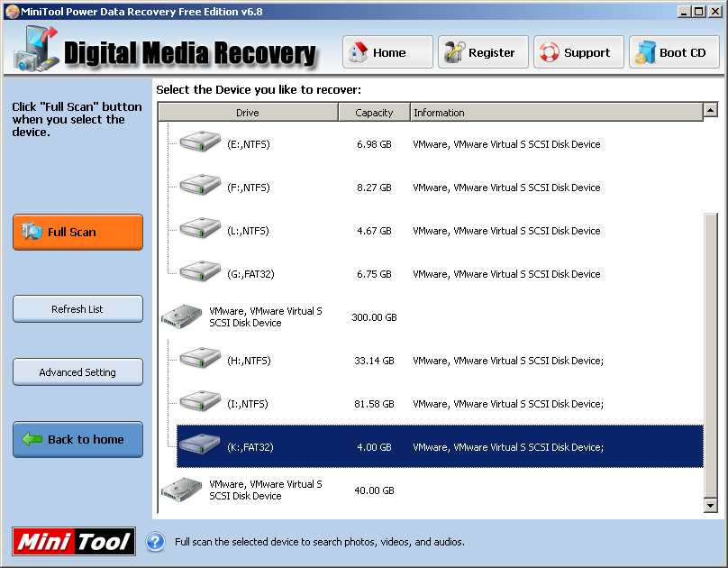Select the (I:,NTFS) drive label
This screenshot has width=728, height=568.
[248, 404]
